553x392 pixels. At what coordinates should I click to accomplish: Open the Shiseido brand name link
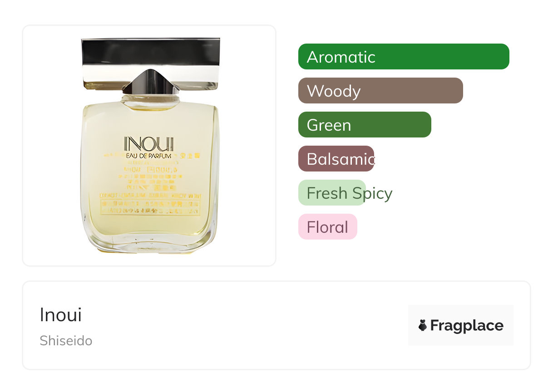point(66,341)
